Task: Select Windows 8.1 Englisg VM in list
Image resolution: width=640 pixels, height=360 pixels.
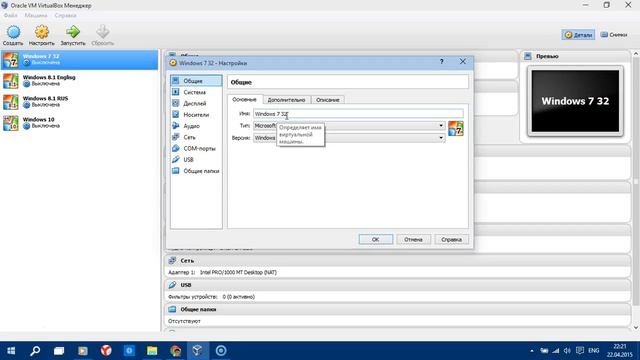Action: point(79,80)
